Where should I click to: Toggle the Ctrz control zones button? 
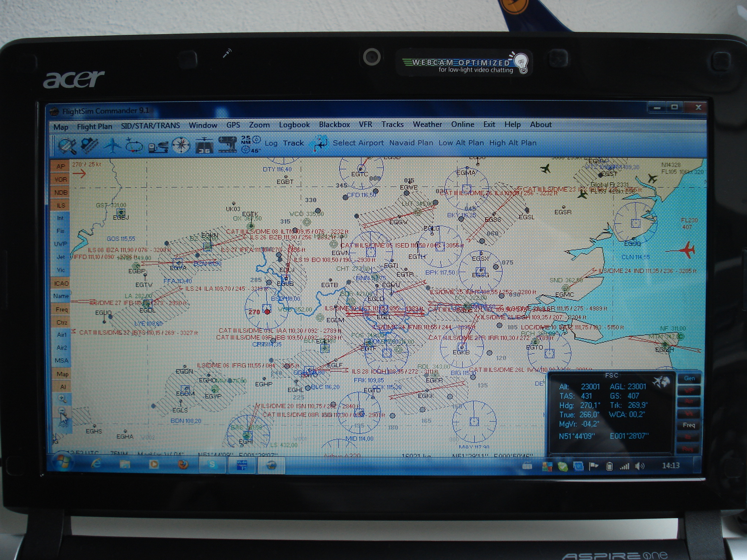click(x=61, y=322)
